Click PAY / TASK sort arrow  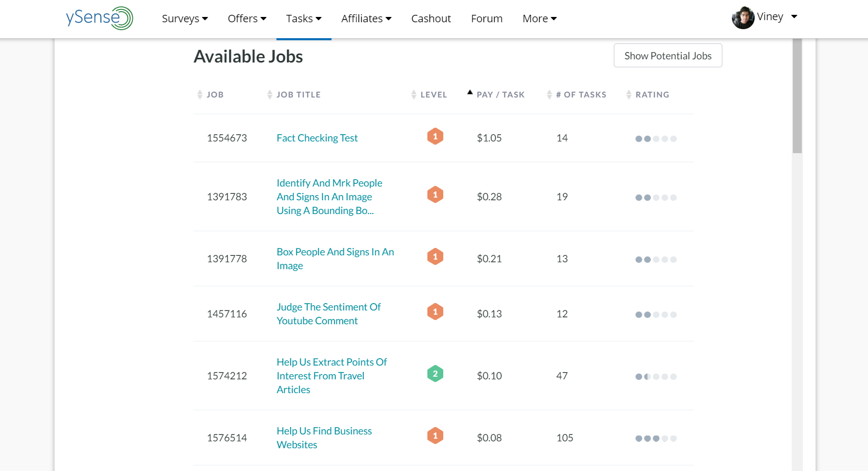pos(470,93)
